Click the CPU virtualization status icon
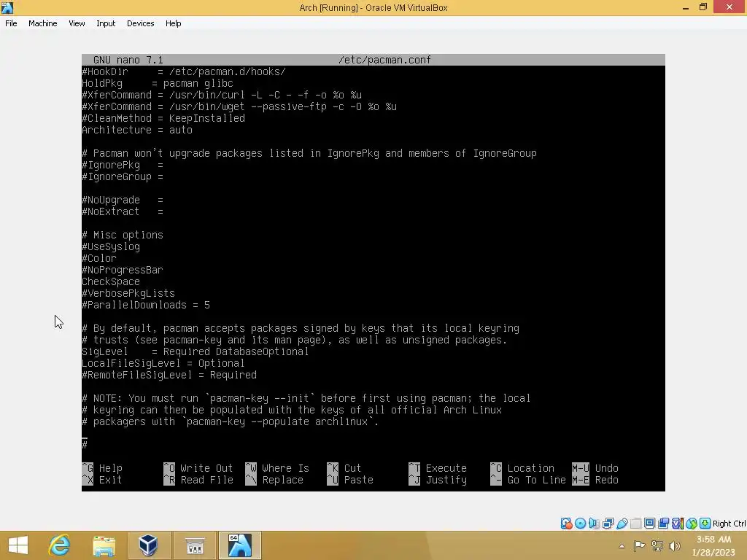This screenshot has height=560, width=747. [x=678, y=524]
